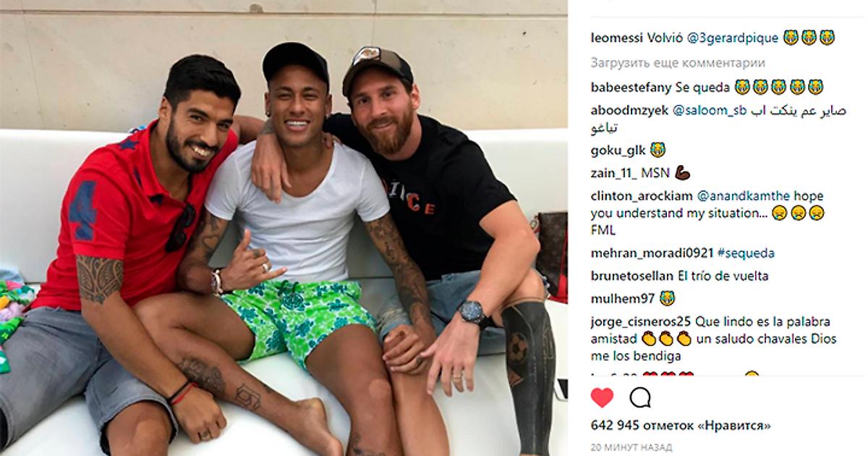Click the "20 минут назад" post timestamp
Screen dimensions: 868x456
(x=631, y=447)
